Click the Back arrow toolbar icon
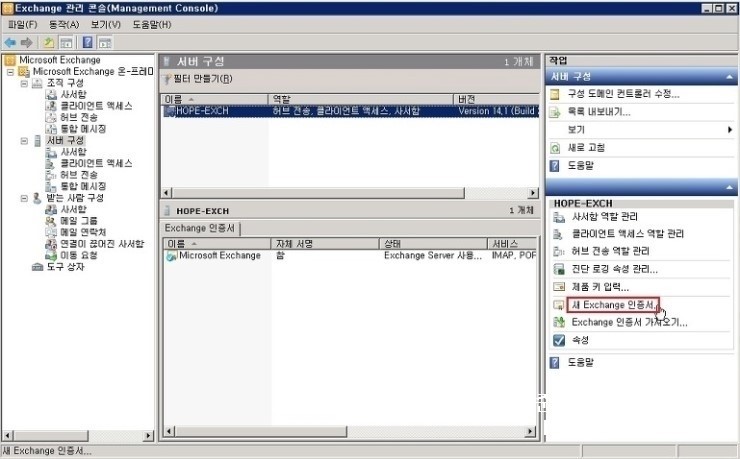 coord(10,43)
